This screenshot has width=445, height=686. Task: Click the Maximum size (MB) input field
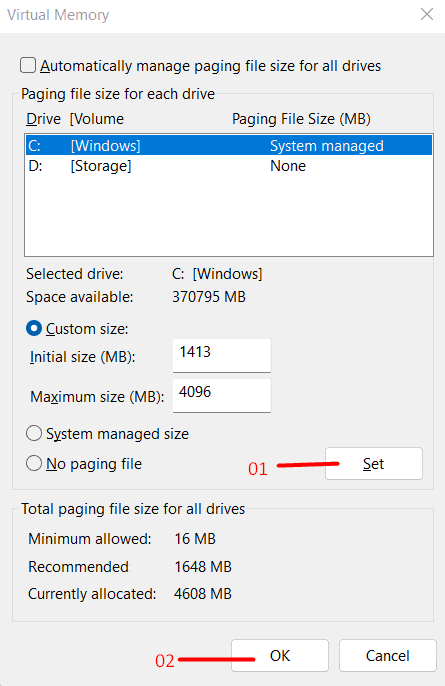click(222, 395)
